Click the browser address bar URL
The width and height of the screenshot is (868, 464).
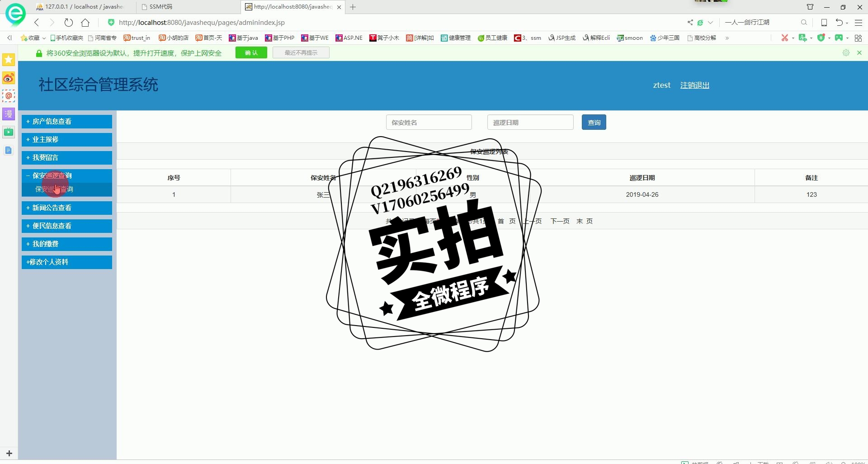point(202,22)
